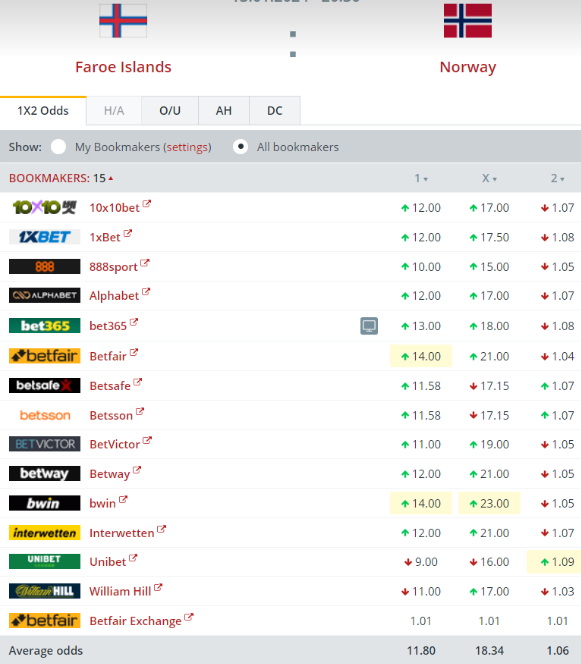Click external link icon beside 888sport
Screen dimensions: 581x664
pos(145,263)
